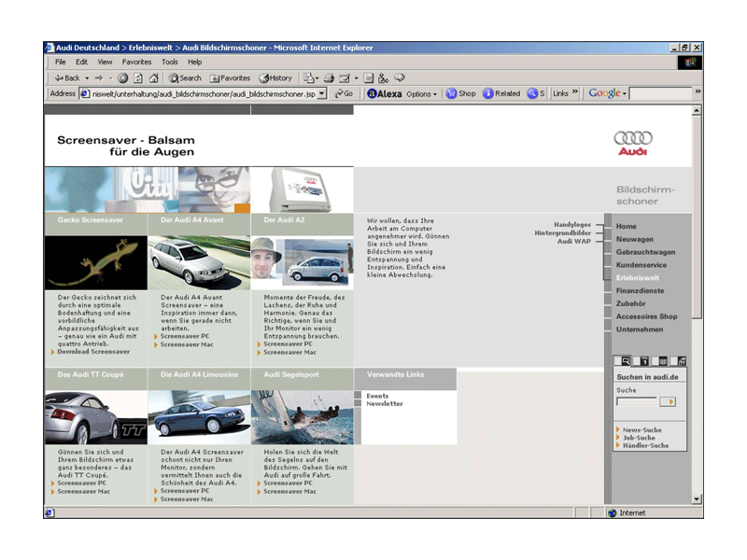
Task: Click the Audi A4 Avant car thumbnail
Action: click(x=199, y=263)
